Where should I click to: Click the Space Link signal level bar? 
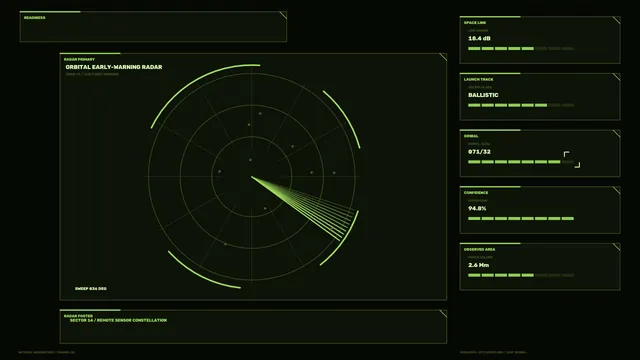point(521,49)
